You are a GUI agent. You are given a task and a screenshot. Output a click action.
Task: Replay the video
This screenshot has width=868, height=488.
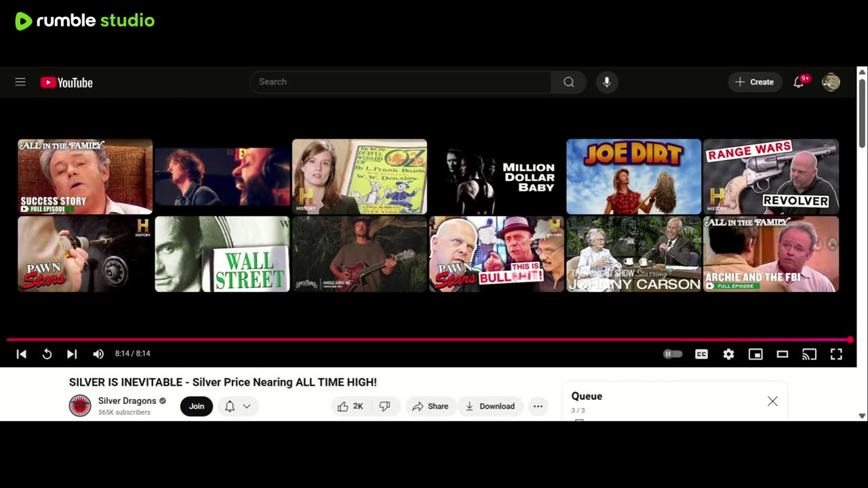pyautogui.click(x=47, y=354)
